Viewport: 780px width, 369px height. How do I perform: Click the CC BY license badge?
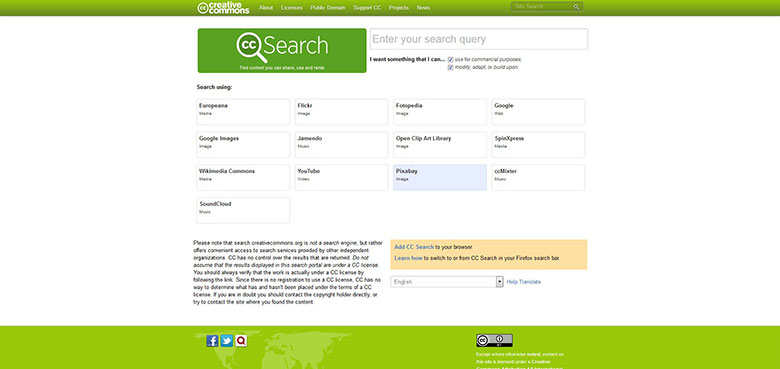tap(494, 340)
